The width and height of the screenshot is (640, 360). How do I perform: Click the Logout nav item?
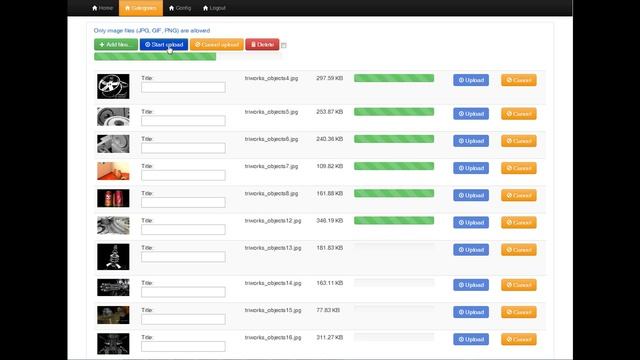click(x=214, y=8)
